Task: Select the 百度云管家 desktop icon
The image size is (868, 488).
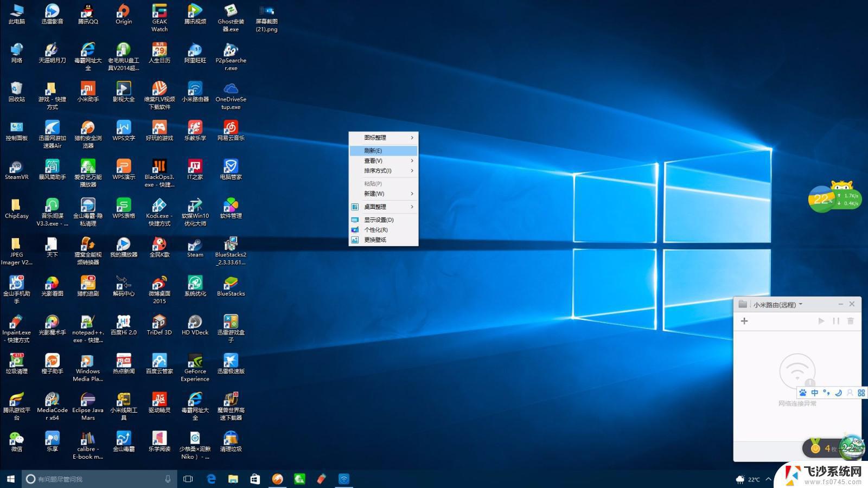Action: [x=159, y=364]
